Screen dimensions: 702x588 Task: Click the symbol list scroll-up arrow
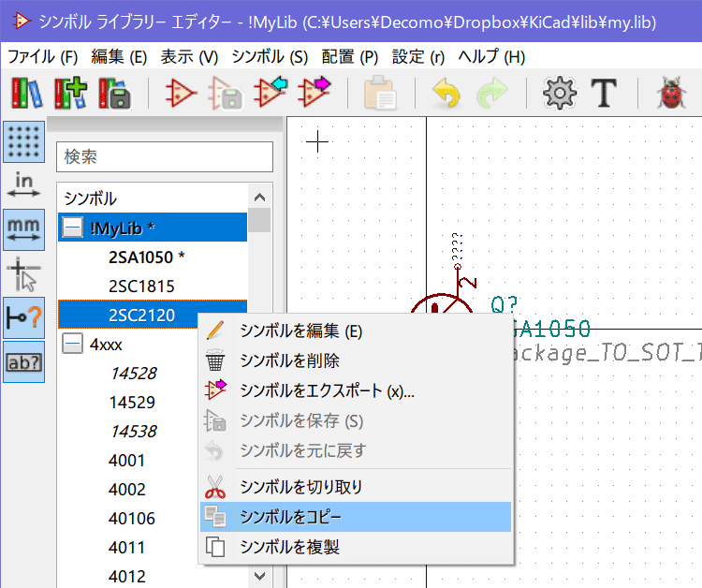(x=260, y=197)
